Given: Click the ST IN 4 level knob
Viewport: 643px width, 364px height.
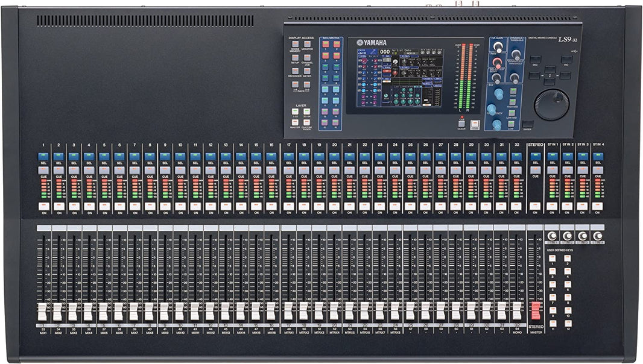Looking at the screenshot, I should click(598, 236).
